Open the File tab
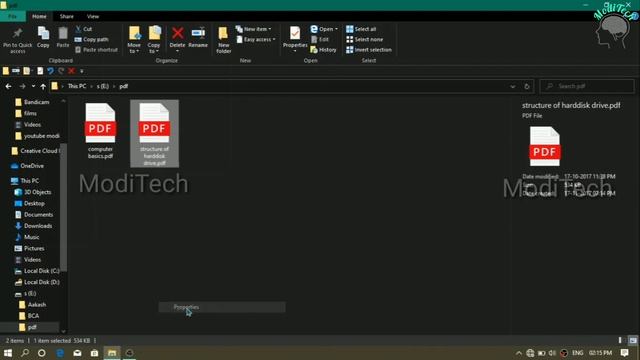This screenshot has width=640, height=360. [x=13, y=16]
